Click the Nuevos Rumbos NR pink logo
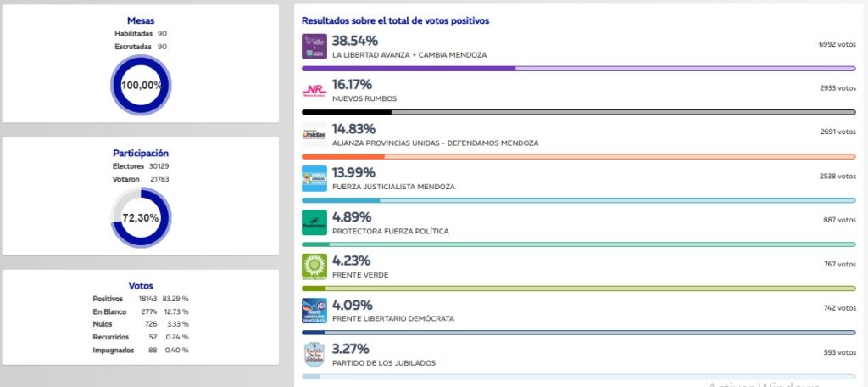 click(x=314, y=90)
